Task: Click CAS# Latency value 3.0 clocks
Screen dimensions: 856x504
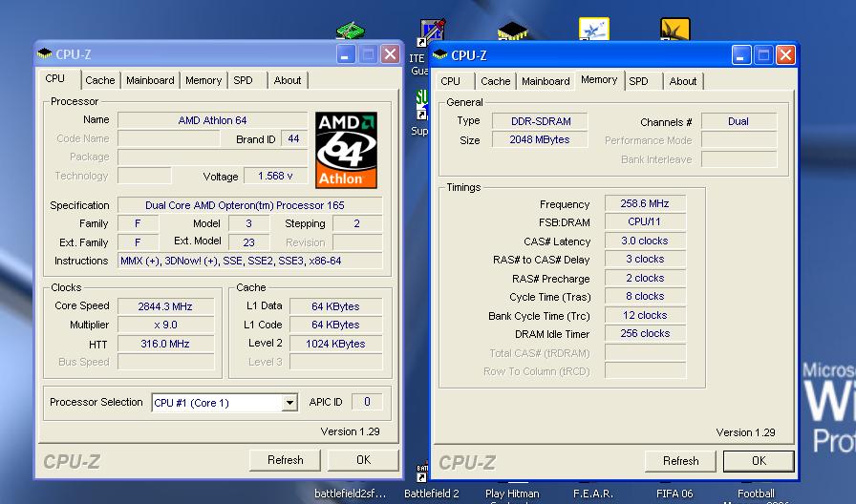Action: pyautogui.click(x=645, y=241)
